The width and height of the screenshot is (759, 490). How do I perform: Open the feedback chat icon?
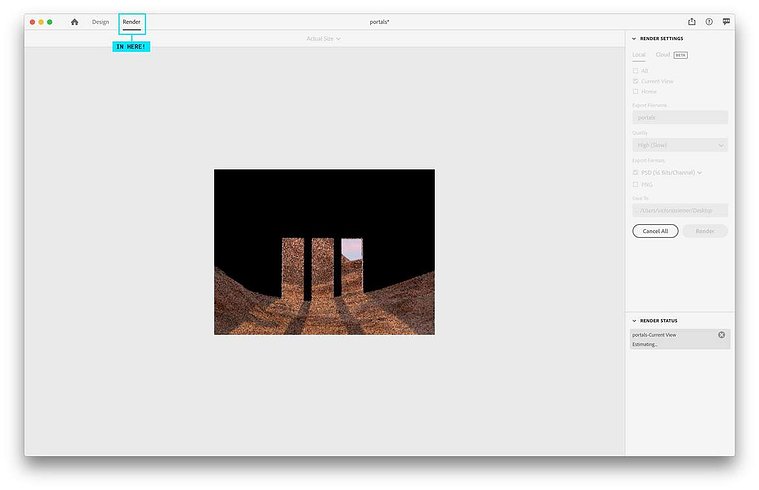(726, 22)
